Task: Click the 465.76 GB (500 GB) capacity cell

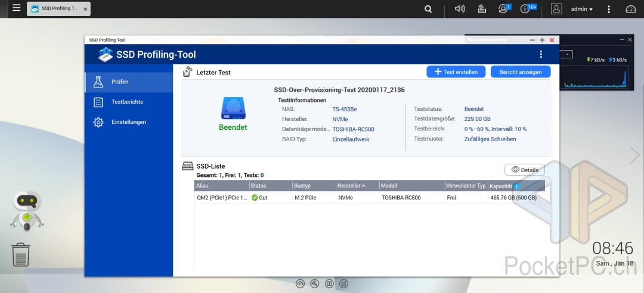Action: 513,198
